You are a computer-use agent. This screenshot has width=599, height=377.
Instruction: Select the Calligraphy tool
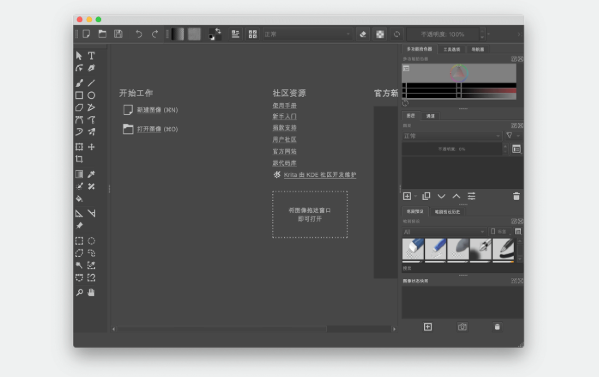pyautogui.click(x=91, y=68)
